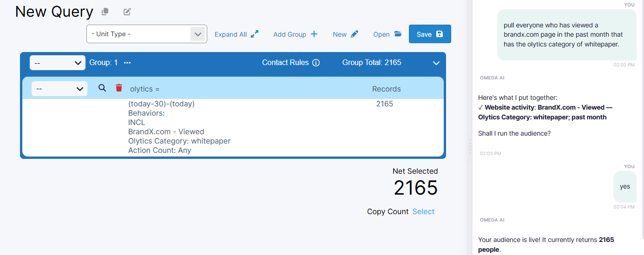Click the Expand All label
Screen dimensions: 644x255
tap(230, 34)
